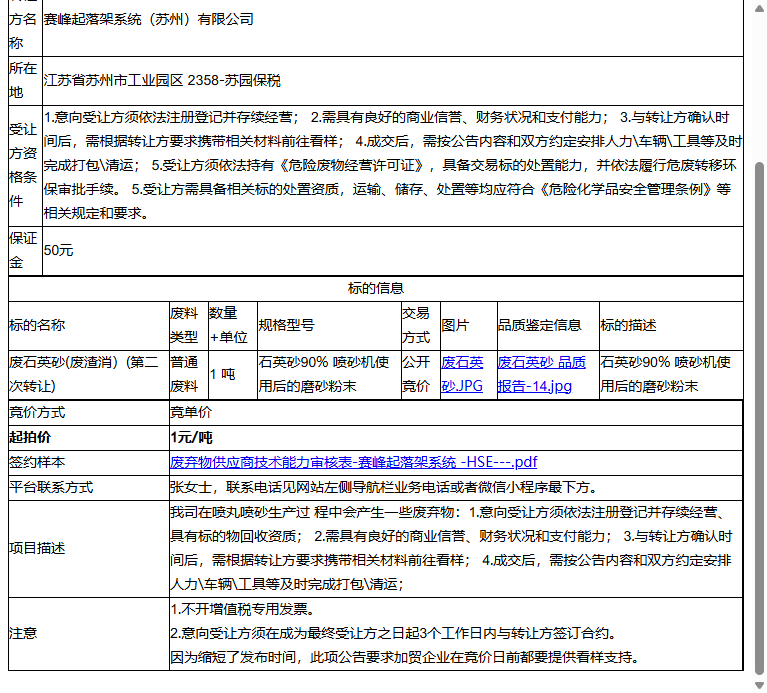Click the scrollbar up arrow
The height and width of the screenshot is (693, 767).
760,8
